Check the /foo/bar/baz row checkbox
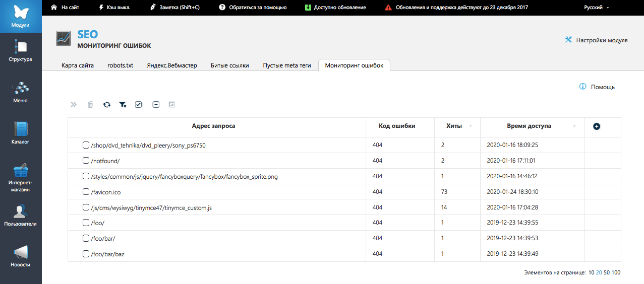Screen dimensions: 644x284 [86, 254]
